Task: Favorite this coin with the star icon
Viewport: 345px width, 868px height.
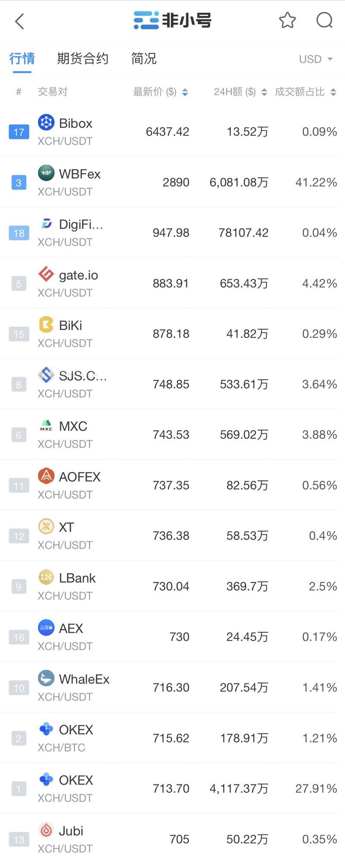Action: coord(287,20)
